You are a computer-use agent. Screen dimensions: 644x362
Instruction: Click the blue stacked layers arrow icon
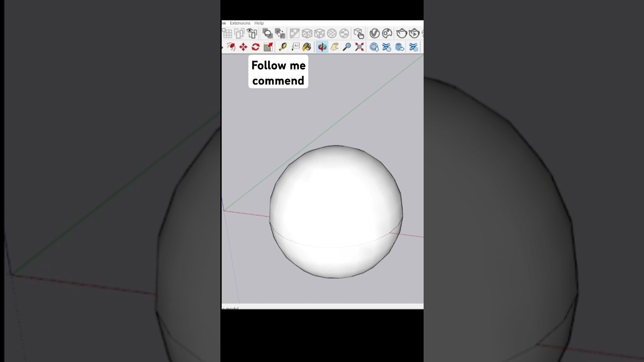[399, 47]
